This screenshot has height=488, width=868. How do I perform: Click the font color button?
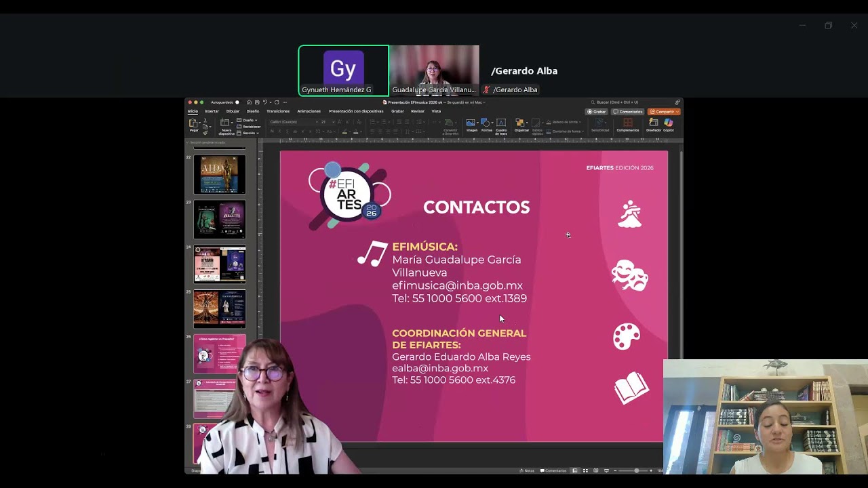[x=356, y=131]
